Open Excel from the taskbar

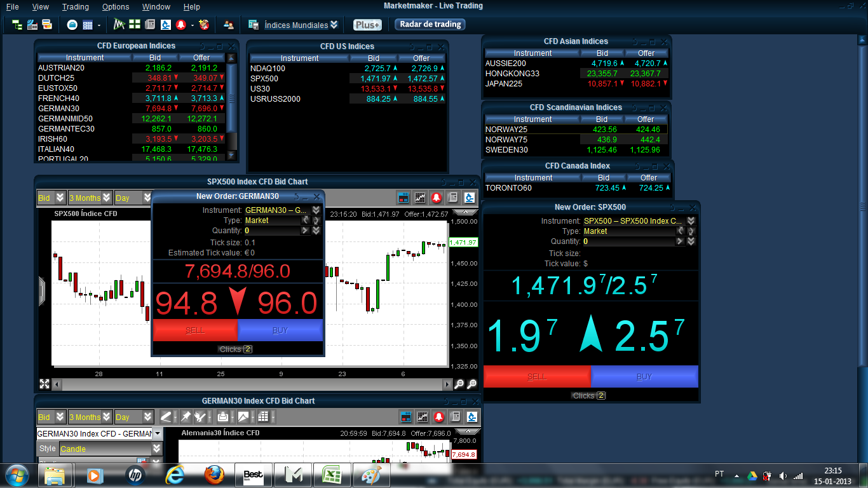coord(332,475)
